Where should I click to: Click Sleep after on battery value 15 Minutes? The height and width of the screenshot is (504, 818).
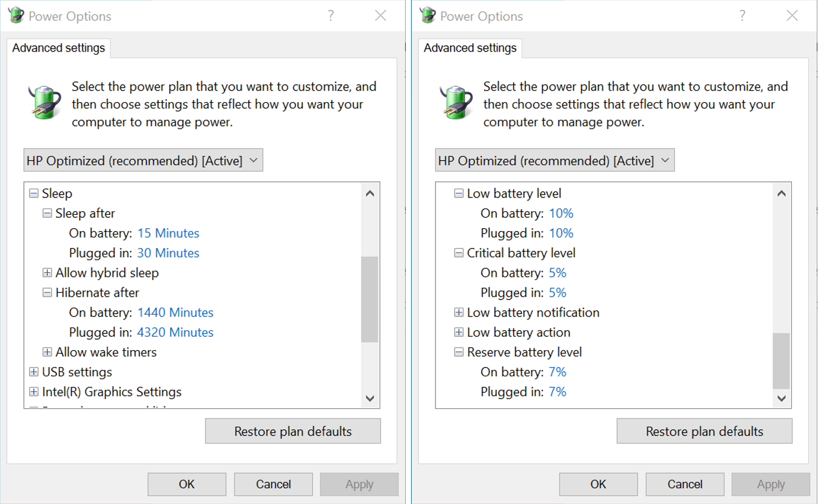click(x=168, y=233)
